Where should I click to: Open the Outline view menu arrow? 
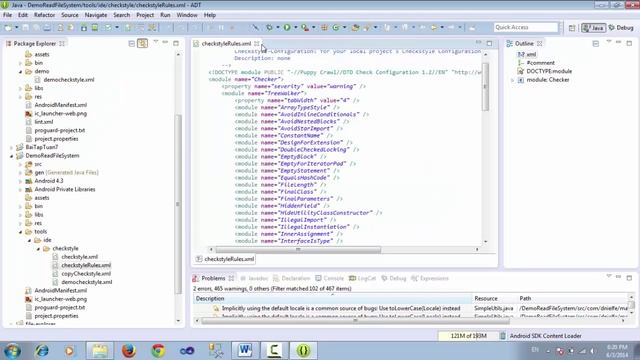[x=609, y=42]
